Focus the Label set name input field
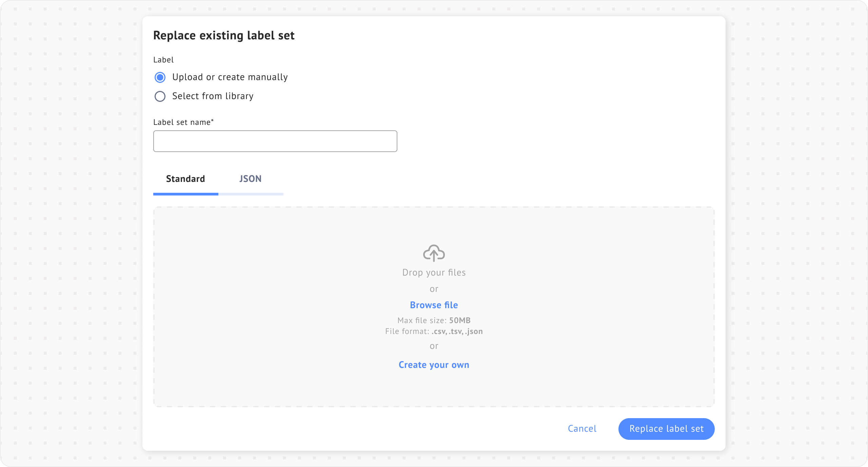 click(x=275, y=141)
